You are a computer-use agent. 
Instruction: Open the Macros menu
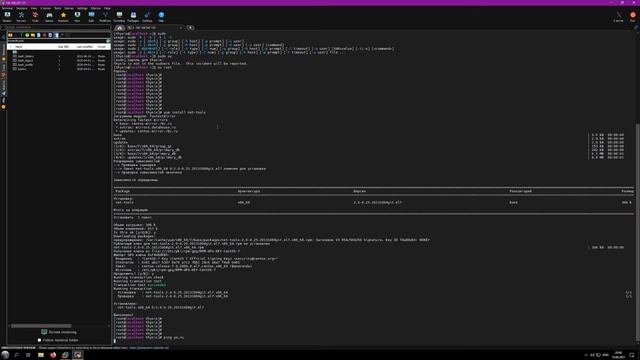coord(96,8)
